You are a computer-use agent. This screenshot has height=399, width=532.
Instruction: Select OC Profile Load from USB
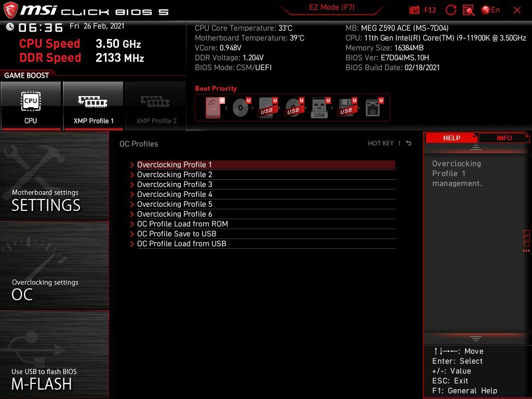click(x=266, y=244)
